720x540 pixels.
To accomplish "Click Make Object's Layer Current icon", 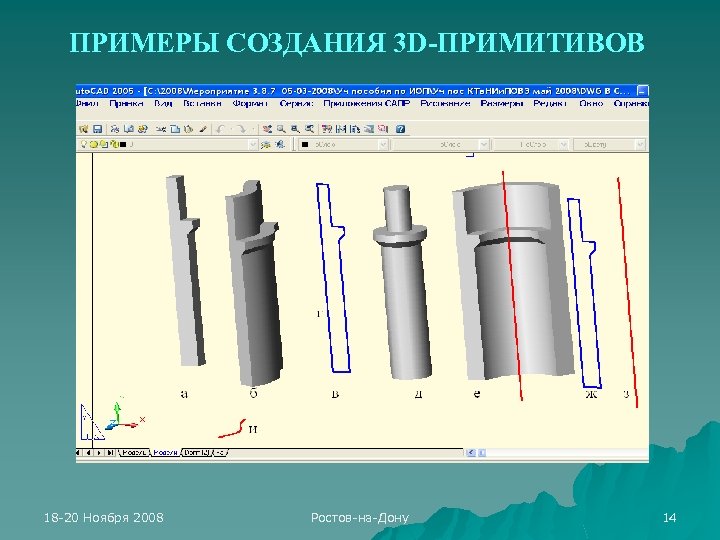I will 265,145.
